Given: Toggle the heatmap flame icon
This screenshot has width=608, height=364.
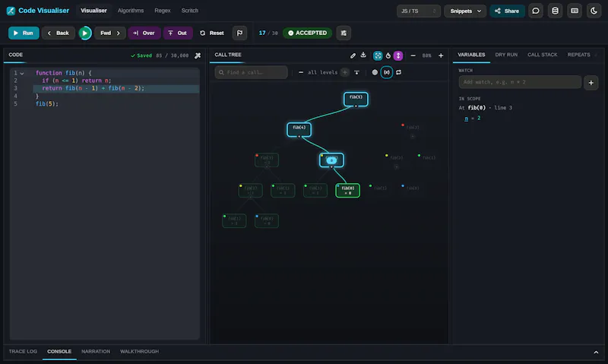Looking at the screenshot, I should point(388,55).
